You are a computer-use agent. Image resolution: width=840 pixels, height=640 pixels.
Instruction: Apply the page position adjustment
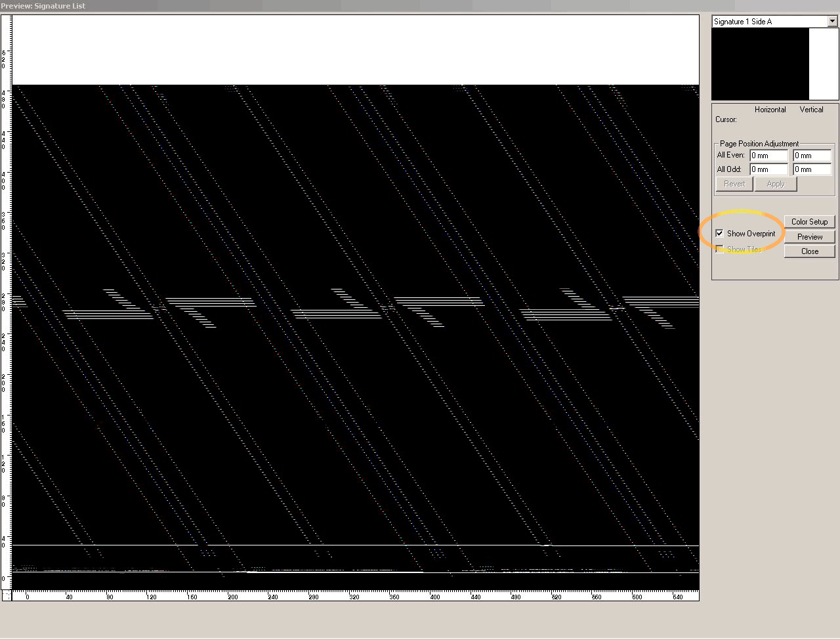coord(775,184)
